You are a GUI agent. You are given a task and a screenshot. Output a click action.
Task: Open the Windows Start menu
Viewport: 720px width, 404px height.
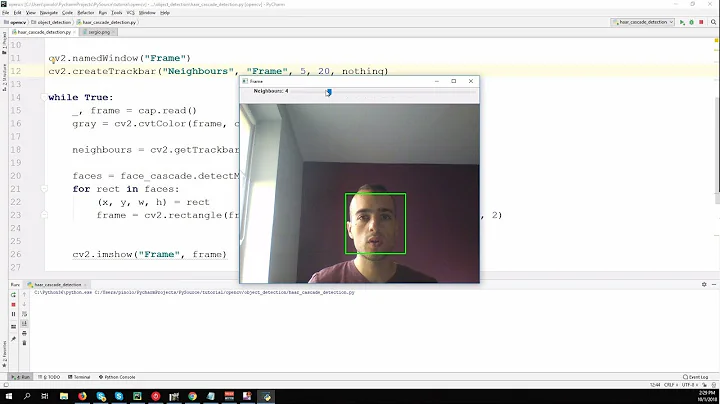[9, 396]
